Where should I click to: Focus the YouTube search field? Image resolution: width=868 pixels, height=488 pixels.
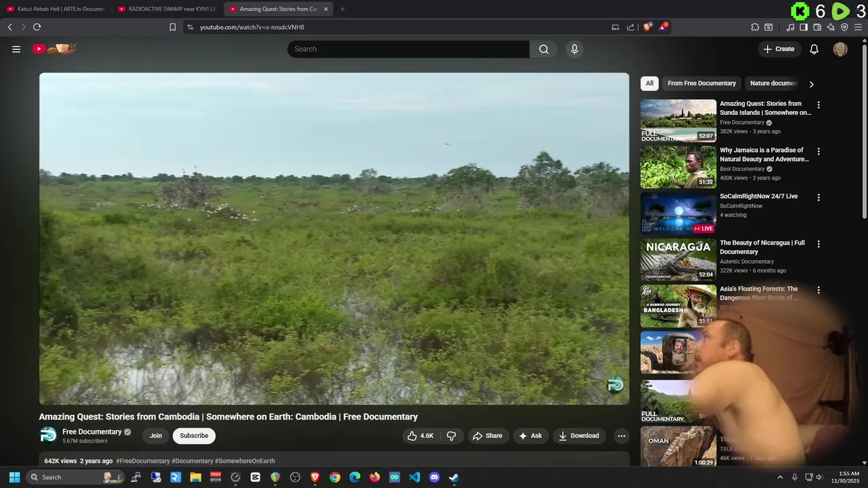pyautogui.click(x=408, y=49)
